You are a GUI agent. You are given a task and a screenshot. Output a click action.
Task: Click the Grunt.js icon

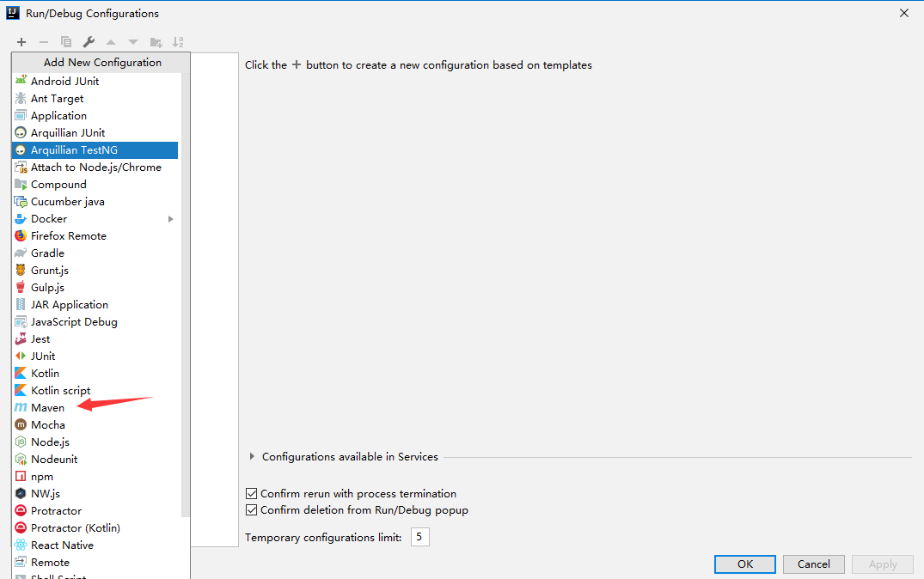click(x=21, y=270)
